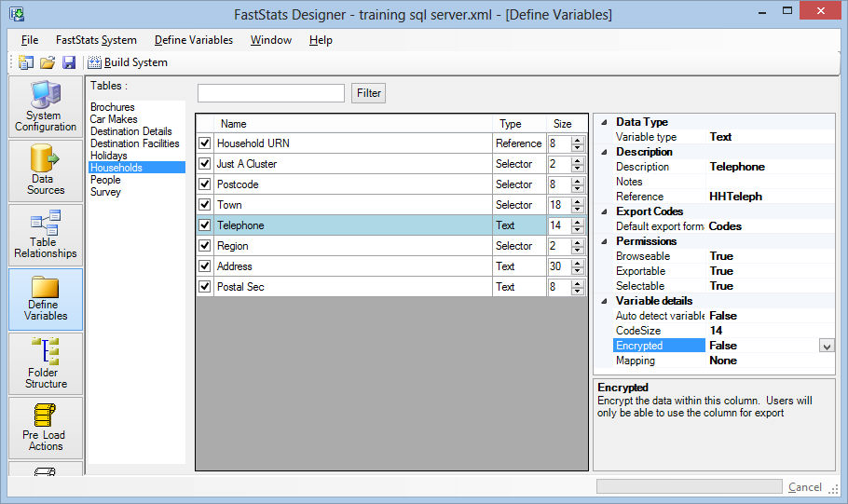
Task: Open the Help menu
Action: click(321, 40)
